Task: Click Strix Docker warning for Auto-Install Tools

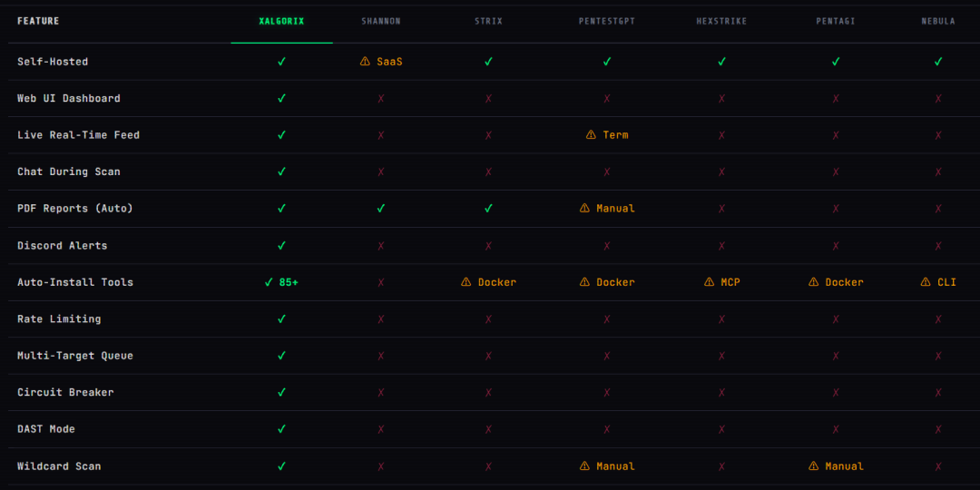Action: tap(488, 282)
